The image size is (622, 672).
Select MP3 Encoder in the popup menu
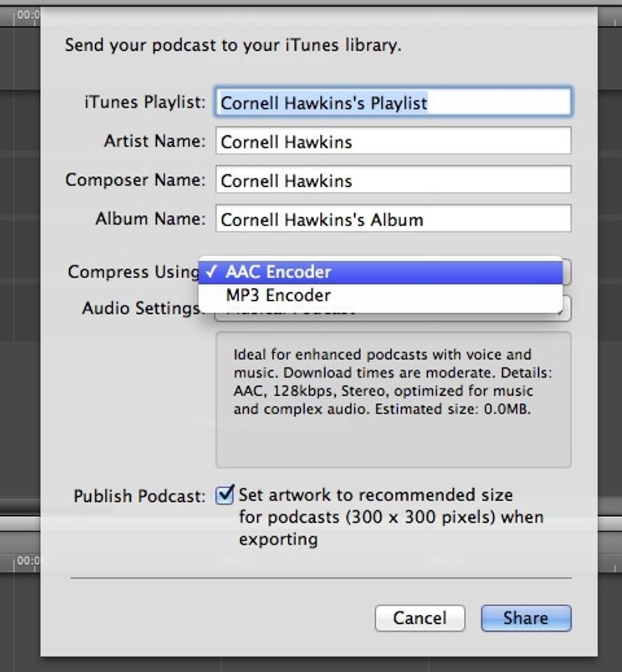(x=381, y=295)
